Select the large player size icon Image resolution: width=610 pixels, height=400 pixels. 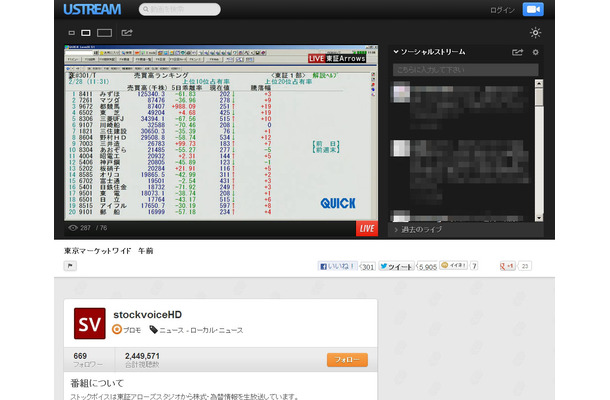pos(104,33)
